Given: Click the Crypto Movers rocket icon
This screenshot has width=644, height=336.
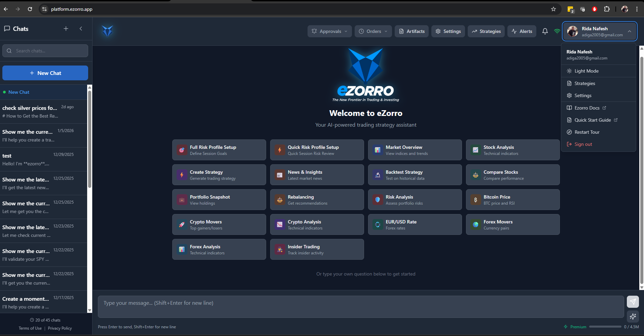Looking at the screenshot, I should [182, 224].
